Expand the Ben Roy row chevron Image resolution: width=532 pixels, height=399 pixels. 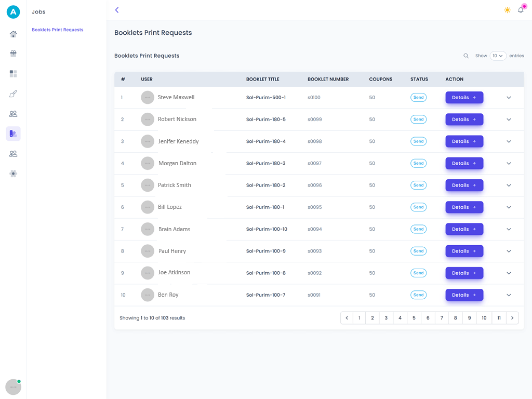click(x=509, y=295)
